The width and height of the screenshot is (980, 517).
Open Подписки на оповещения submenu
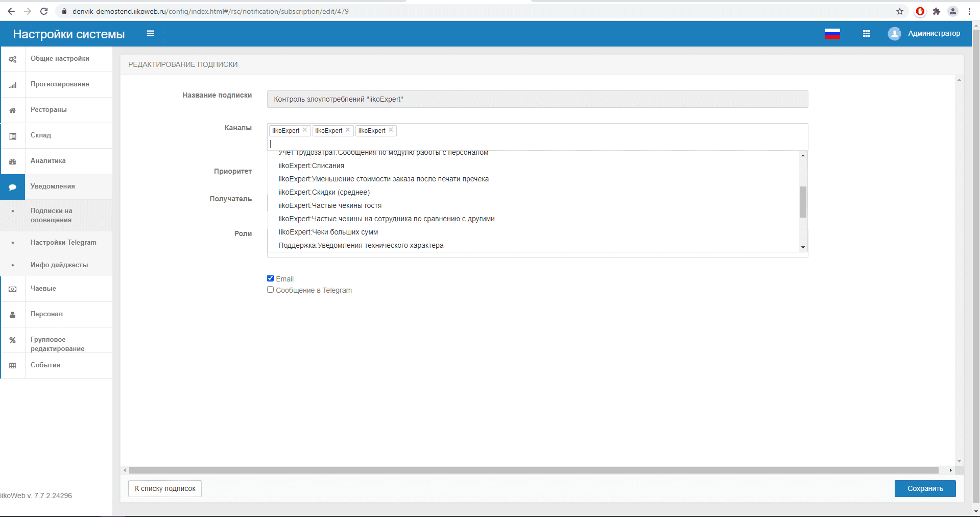(x=51, y=216)
